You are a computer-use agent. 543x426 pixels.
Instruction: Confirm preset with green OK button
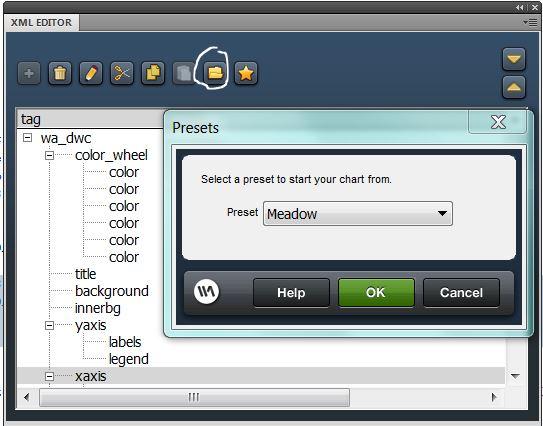(x=376, y=293)
